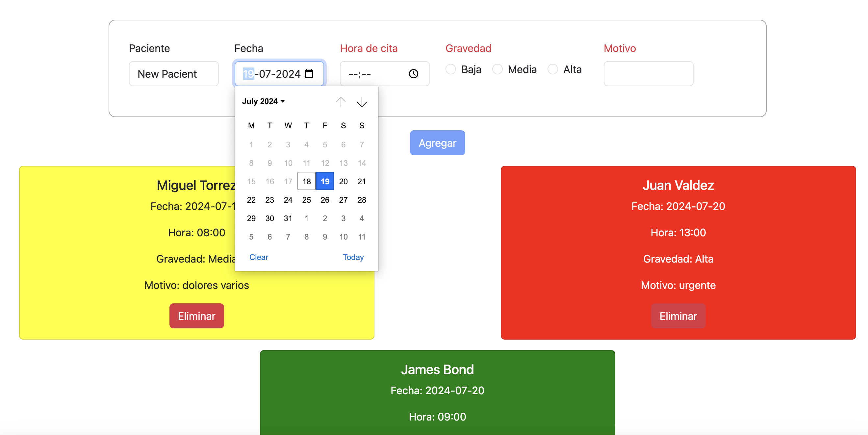
Task: Pick July 26 in the calendar
Action: 325,200
